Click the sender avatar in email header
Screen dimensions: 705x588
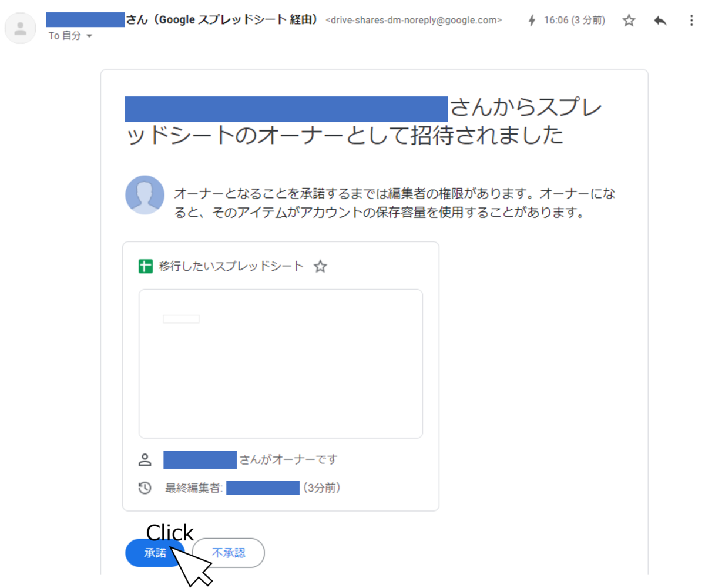click(21, 28)
